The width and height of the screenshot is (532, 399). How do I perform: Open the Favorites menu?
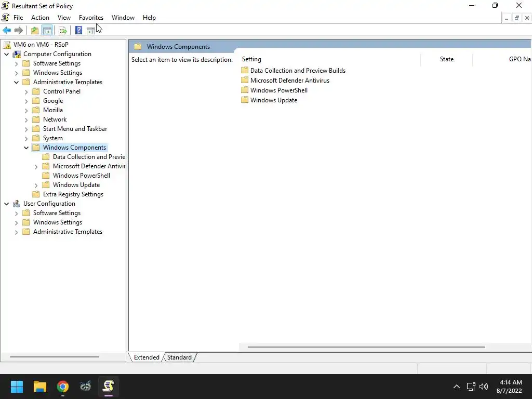91,18
